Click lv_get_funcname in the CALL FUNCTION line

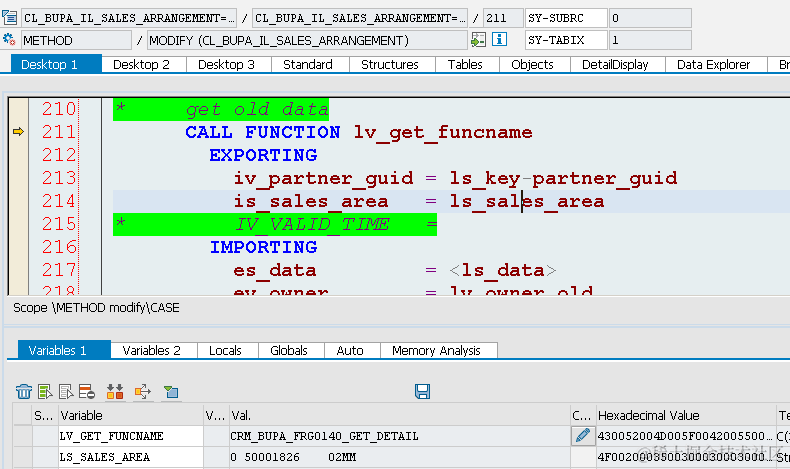[443, 132]
